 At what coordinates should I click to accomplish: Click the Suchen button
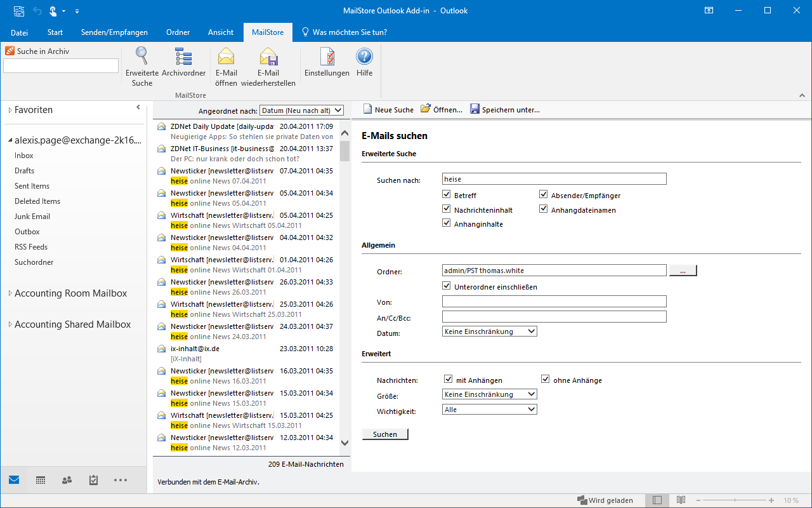point(385,434)
